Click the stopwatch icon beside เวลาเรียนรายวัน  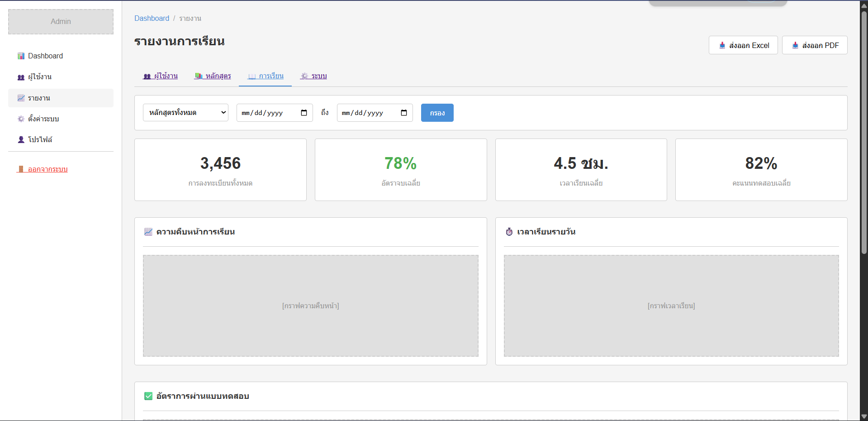pos(509,231)
